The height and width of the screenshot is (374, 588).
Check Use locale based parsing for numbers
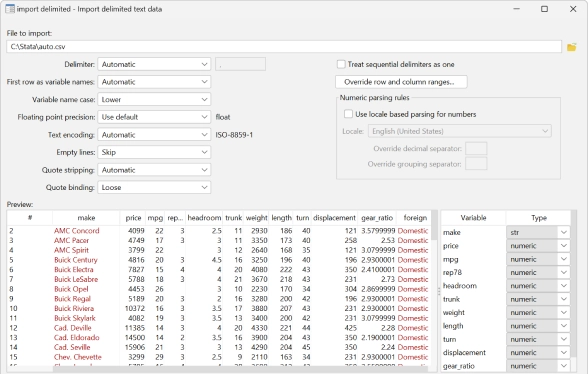(x=348, y=114)
